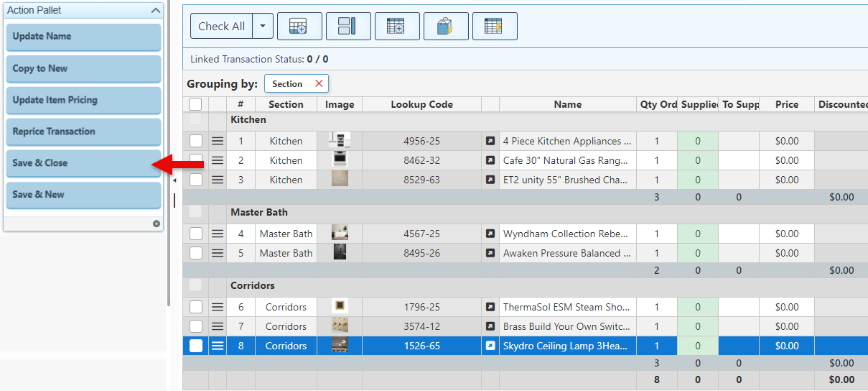Toggle the header select-all checkbox in grid

195,104
